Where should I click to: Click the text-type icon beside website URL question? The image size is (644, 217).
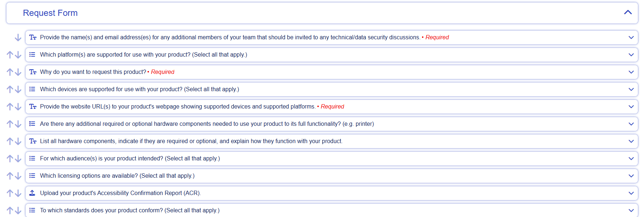pos(33,107)
